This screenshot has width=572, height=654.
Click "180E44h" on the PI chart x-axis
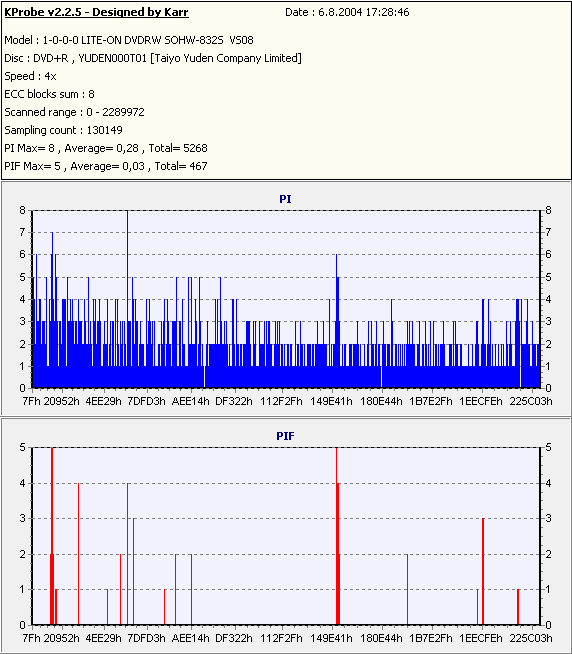(x=381, y=401)
